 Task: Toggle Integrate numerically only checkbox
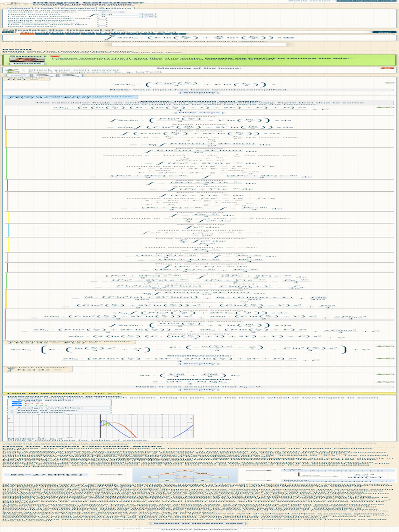coord(102,19)
